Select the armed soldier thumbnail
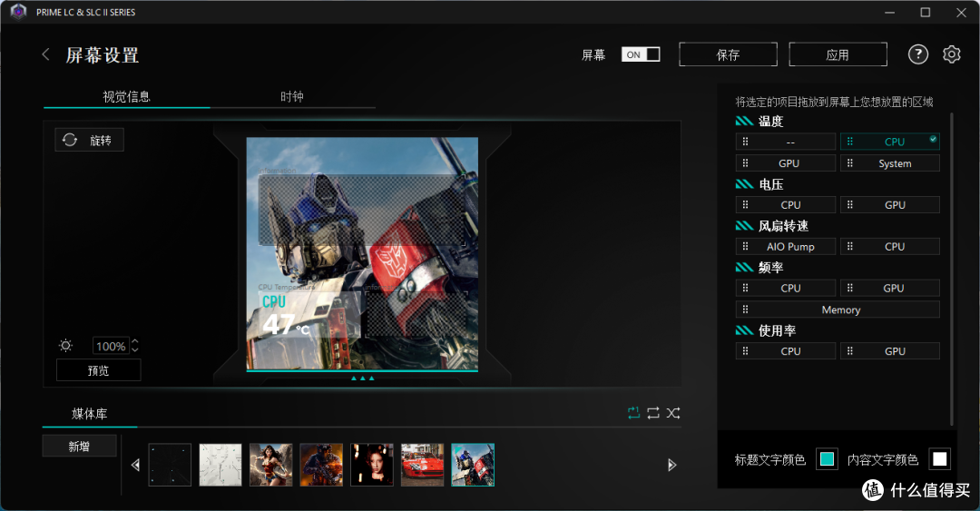 (x=321, y=465)
